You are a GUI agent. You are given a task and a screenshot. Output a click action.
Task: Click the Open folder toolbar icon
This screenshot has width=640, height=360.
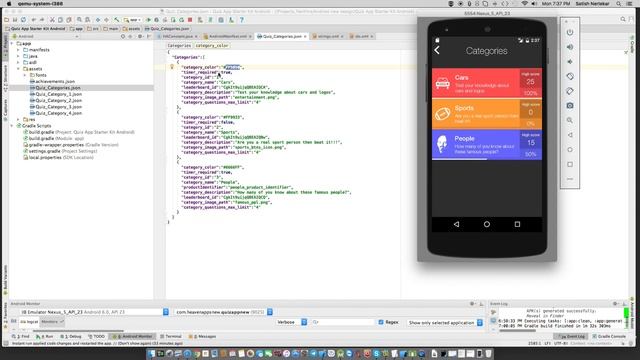(7, 20)
